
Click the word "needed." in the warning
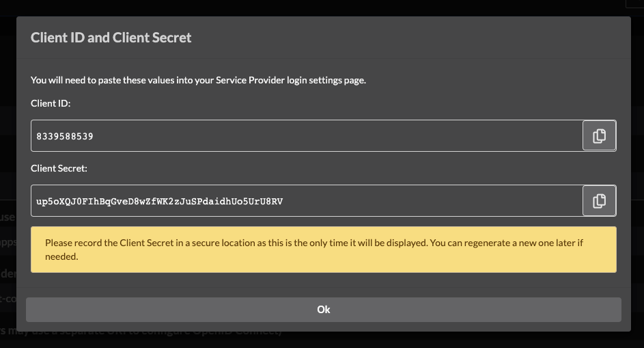point(61,256)
